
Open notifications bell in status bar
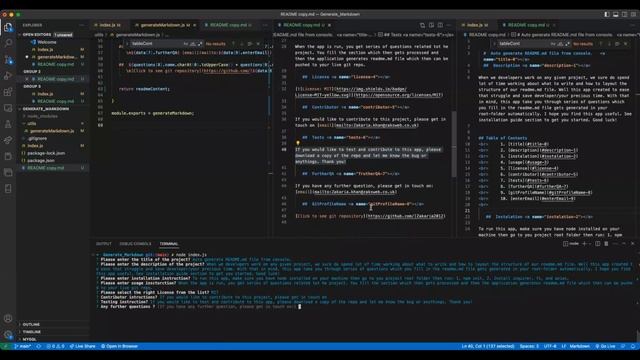point(633,346)
